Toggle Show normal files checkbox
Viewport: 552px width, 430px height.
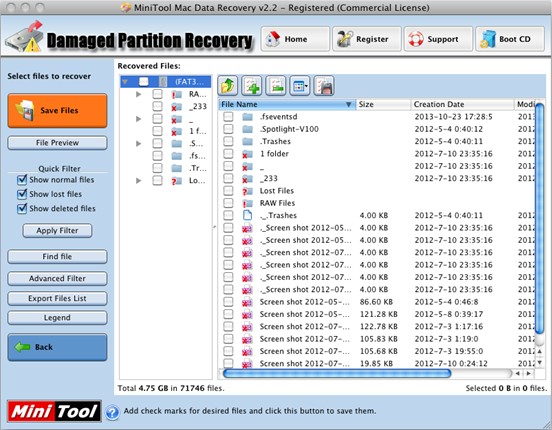click(22, 180)
